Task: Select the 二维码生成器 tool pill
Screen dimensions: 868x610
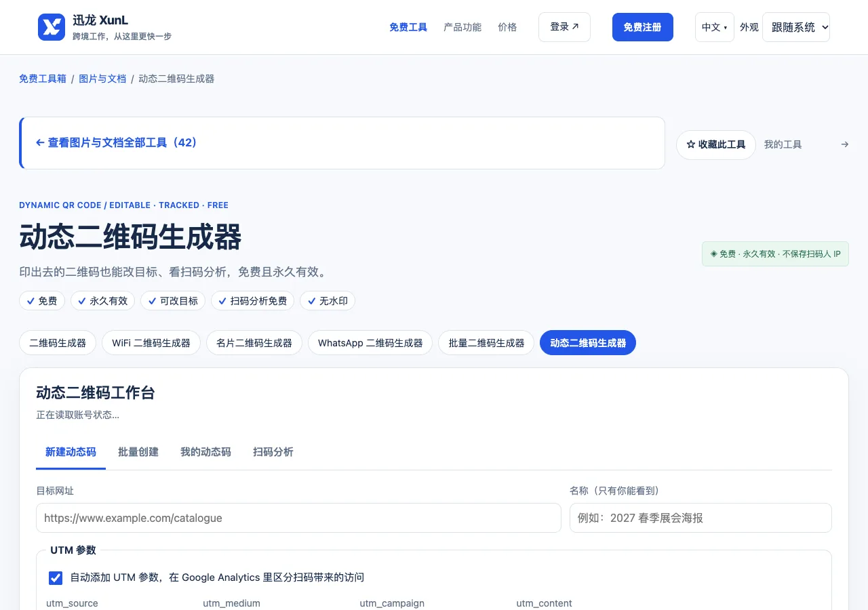Action: point(58,343)
